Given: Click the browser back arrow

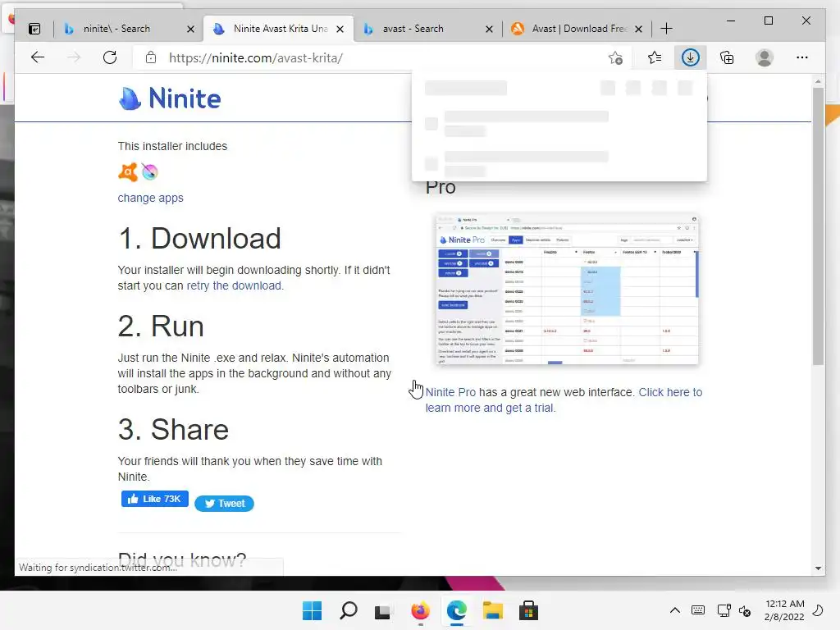Looking at the screenshot, I should [x=38, y=57].
